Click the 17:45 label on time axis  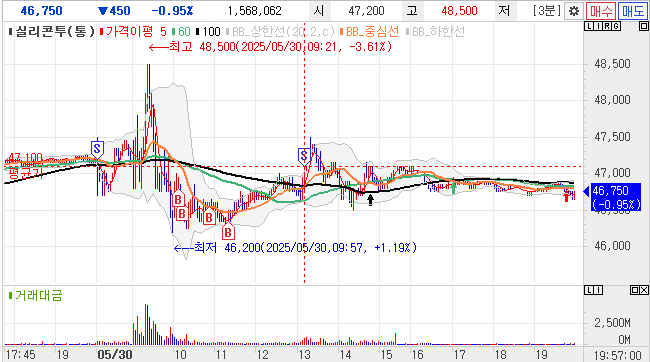21,355
